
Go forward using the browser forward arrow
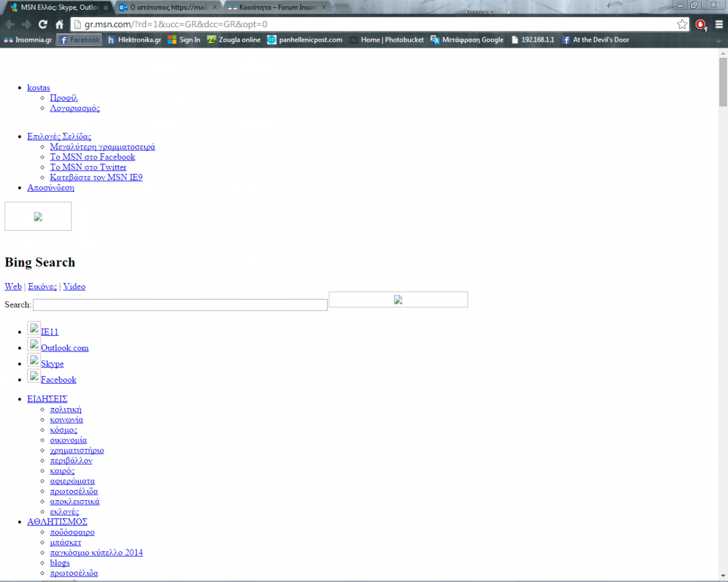[x=26, y=24]
